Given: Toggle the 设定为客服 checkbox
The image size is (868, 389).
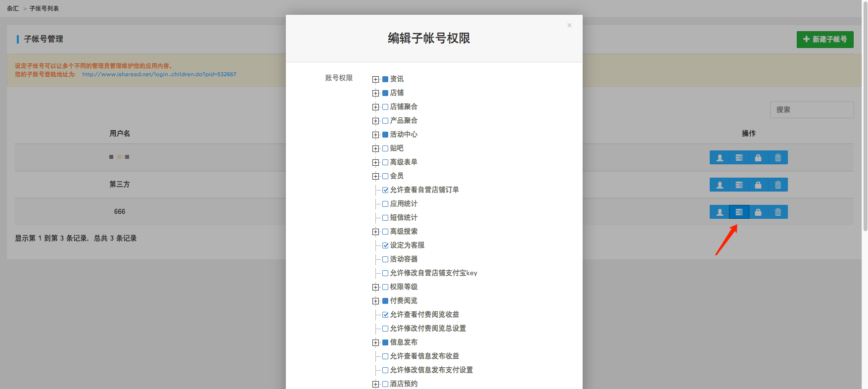Looking at the screenshot, I should coord(385,245).
